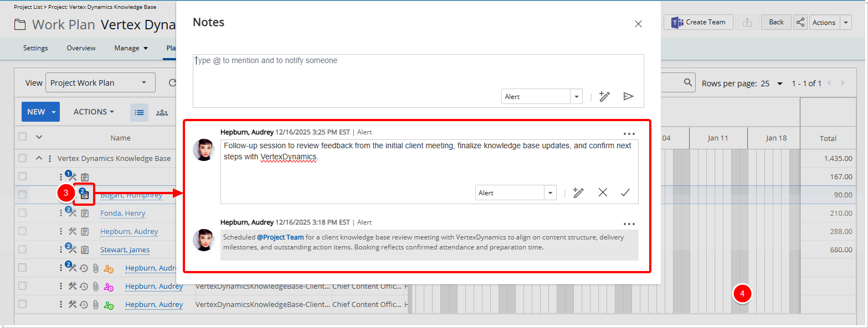Click the Create Team button

698,22
